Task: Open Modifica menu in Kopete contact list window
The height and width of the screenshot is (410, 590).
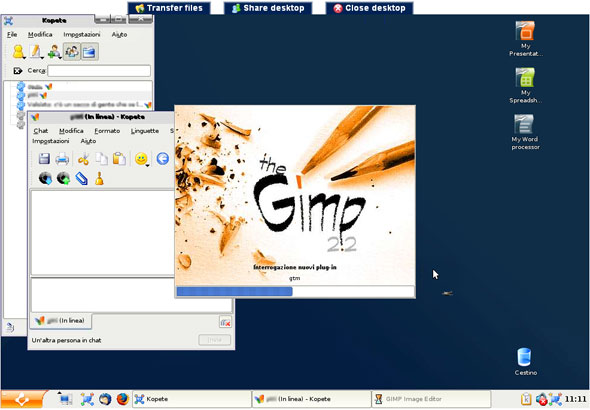Action: tap(40, 34)
